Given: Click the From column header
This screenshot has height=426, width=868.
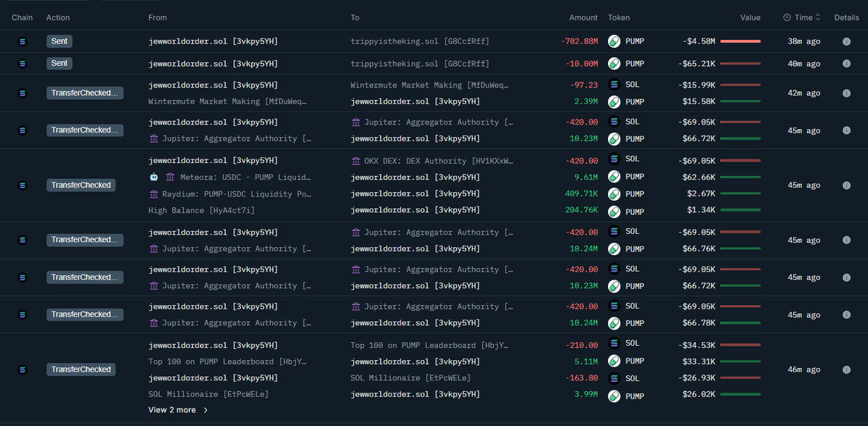Looking at the screenshot, I should (158, 17).
